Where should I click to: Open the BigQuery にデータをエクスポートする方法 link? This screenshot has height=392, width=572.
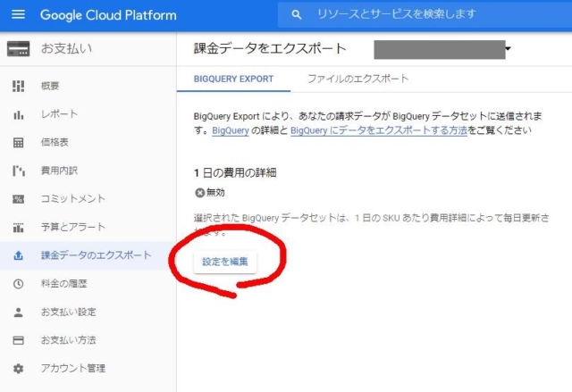pyautogui.click(x=379, y=130)
